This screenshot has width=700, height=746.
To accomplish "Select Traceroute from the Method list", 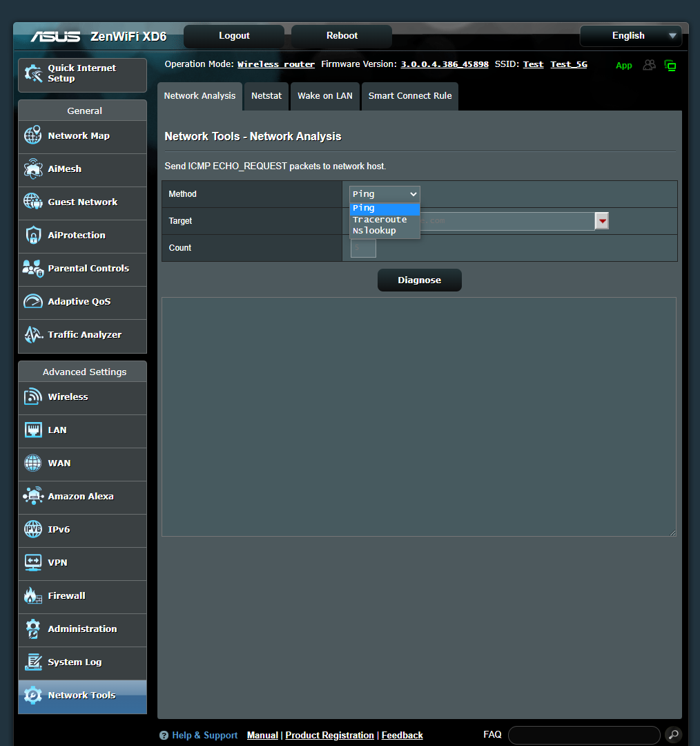I will (385, 220).
